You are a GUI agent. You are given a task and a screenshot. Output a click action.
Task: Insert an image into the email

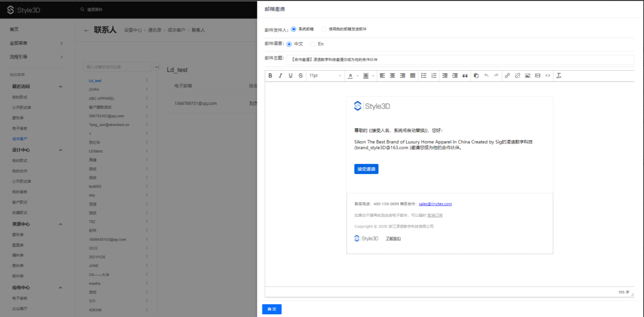[527, 75]
